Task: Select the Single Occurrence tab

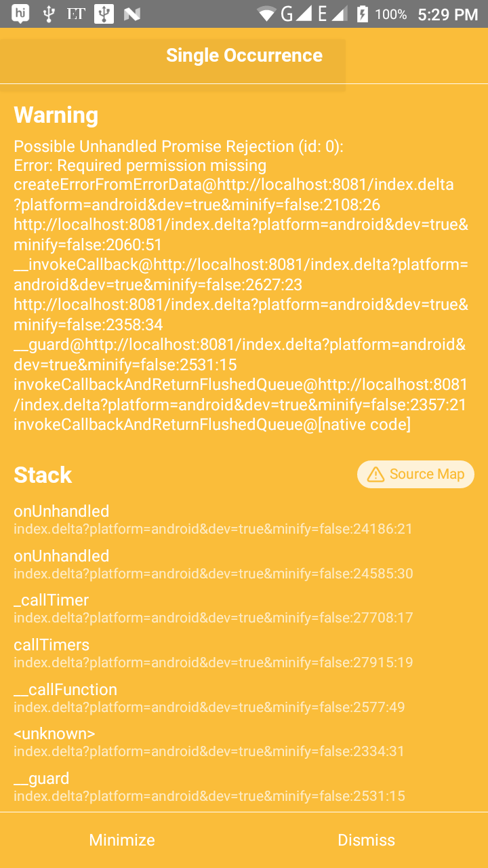Action: click(245, 56)
